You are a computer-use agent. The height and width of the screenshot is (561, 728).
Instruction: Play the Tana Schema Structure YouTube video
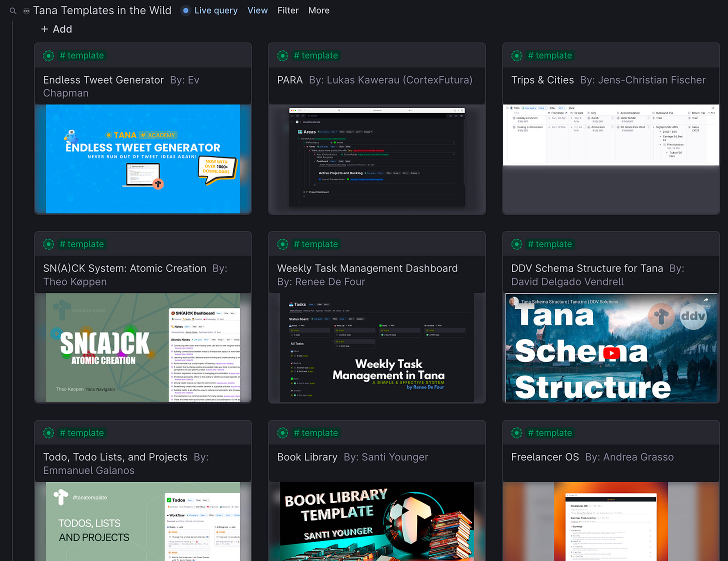(x=611, y=353)
